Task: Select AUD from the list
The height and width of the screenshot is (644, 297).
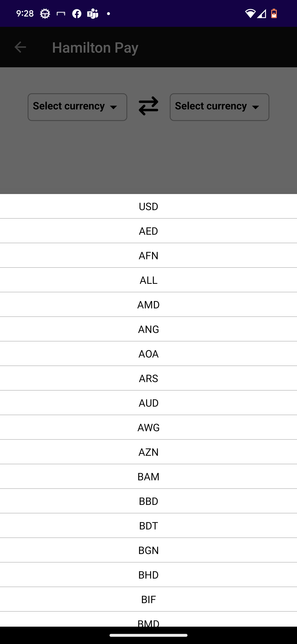Action: [148, 403]
